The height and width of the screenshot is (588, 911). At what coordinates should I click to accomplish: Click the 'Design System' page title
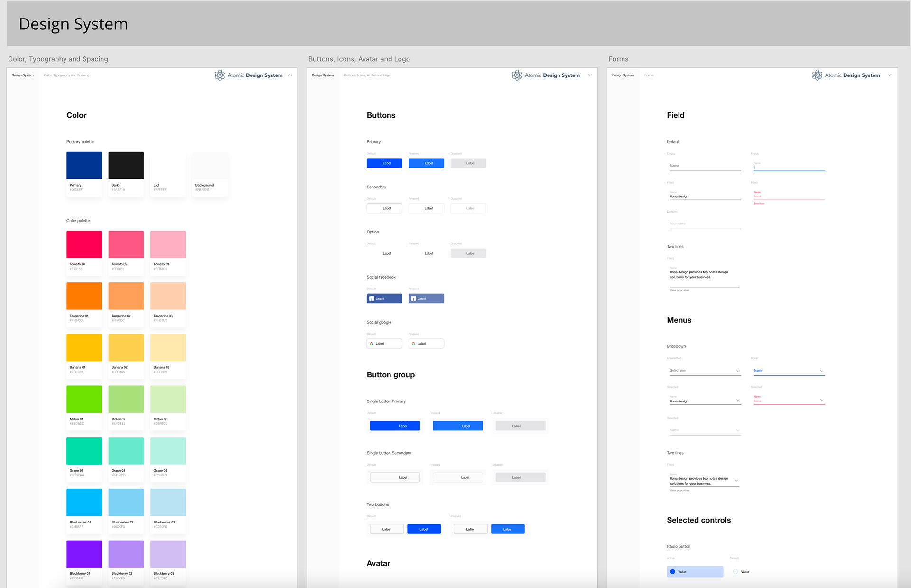pyautogui.click(x=74, y=24)
